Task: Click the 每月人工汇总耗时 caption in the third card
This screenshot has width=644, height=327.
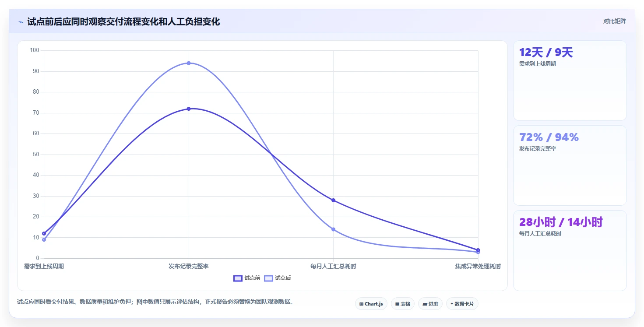Action: (540, 234)
